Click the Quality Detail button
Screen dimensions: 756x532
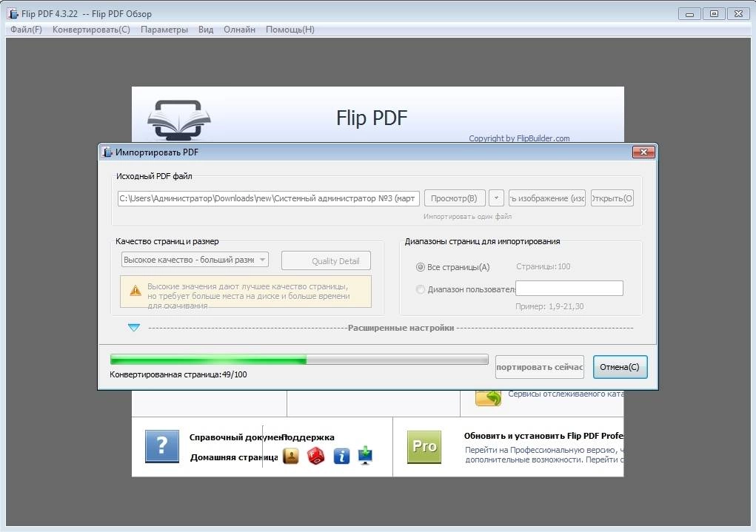click(326, 260)
